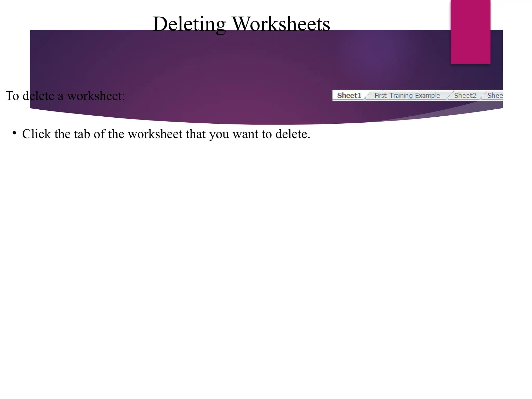532x399 pixels.
Task: Select the Sheet1 worksheet tab
Action: [349, 96]
